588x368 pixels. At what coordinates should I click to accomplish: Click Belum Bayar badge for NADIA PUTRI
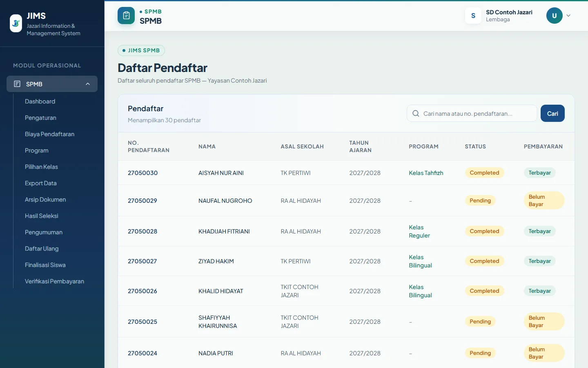tap(544, 353)
